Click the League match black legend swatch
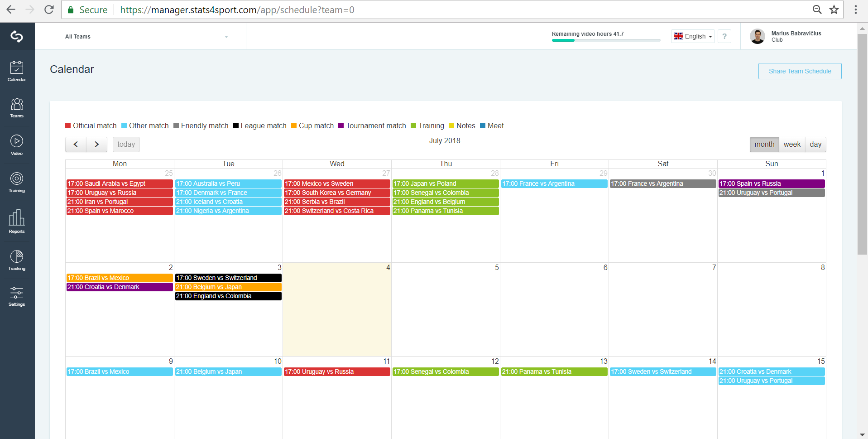 pyautogui.click(x=236, y=125)
